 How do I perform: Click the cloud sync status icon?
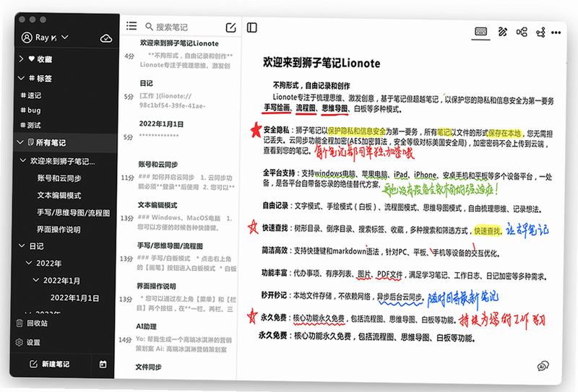(x=106, y=38)
